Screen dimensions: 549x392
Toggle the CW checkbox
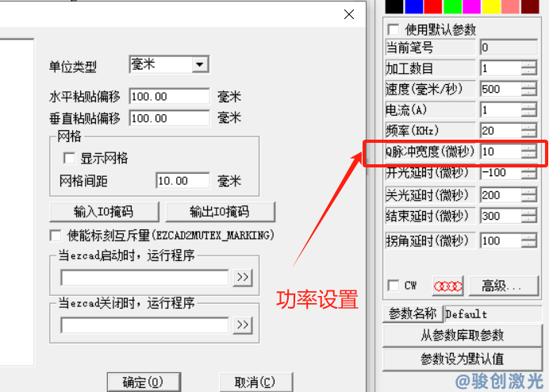pos(394,286)
